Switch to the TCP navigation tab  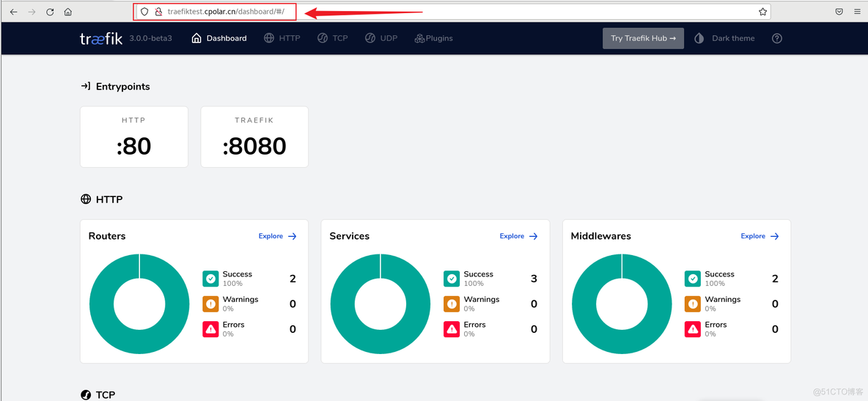[x=333, y=38]
